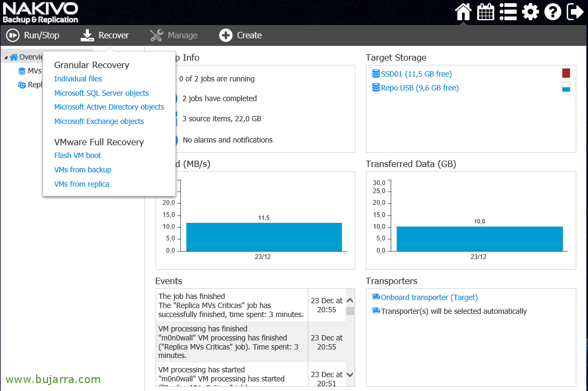
Task: Click the Recover download icon
Action: coord(87,35)
